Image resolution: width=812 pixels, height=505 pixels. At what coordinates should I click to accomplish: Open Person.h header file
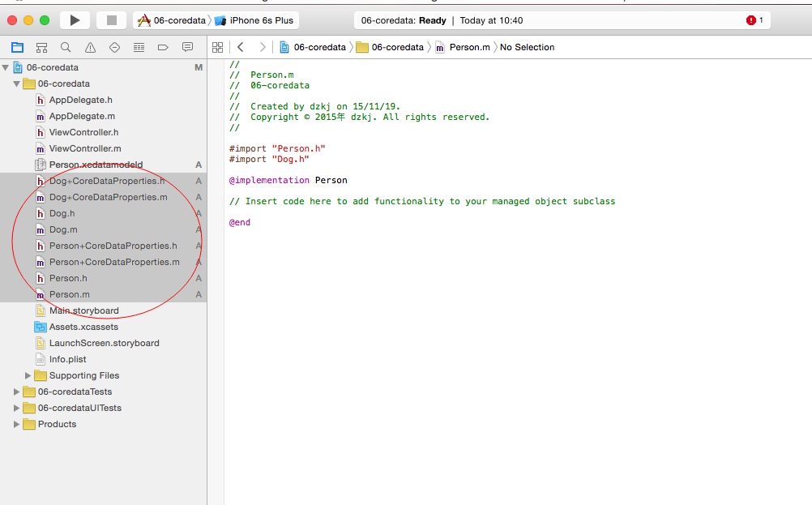click(x=68, y=278)
